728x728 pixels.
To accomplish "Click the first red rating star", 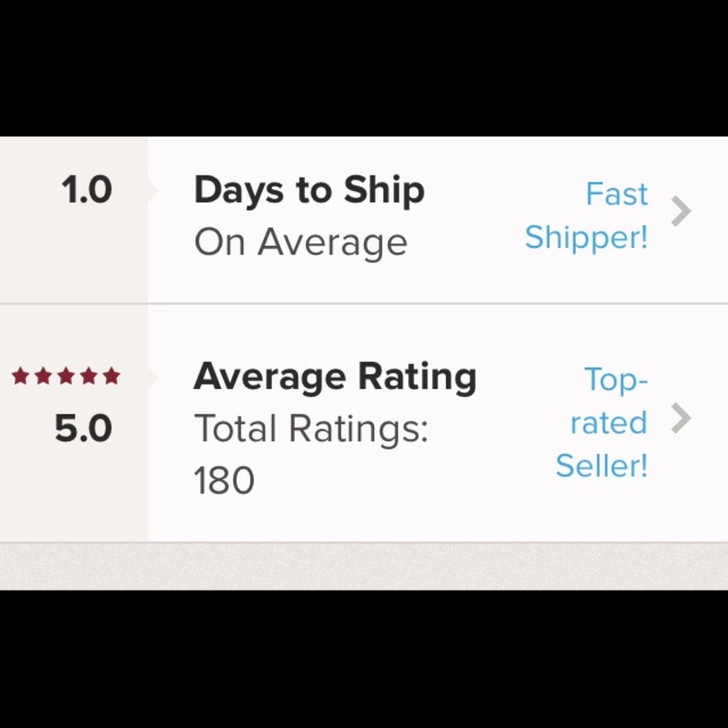I will pos(20,376).
